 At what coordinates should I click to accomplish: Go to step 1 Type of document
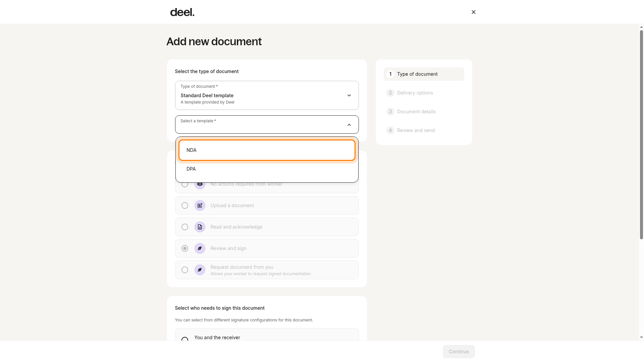pos(424,74)
